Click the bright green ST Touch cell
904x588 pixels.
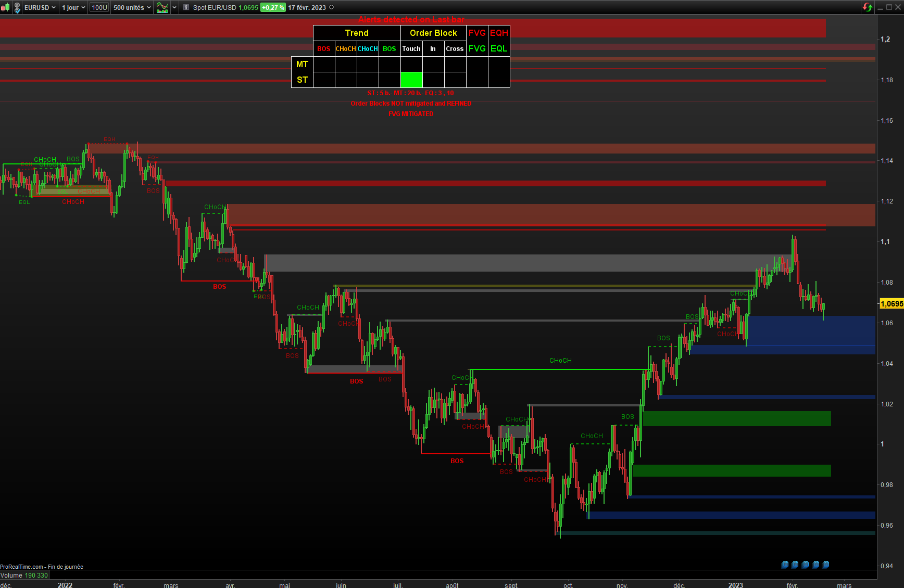tap(411, 80)
